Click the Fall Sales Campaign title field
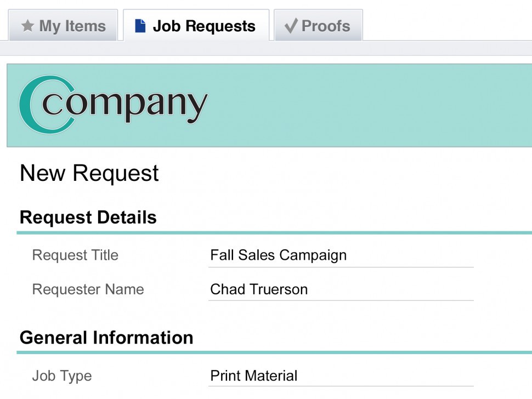The image size is (532, 399). click(340, 255)
